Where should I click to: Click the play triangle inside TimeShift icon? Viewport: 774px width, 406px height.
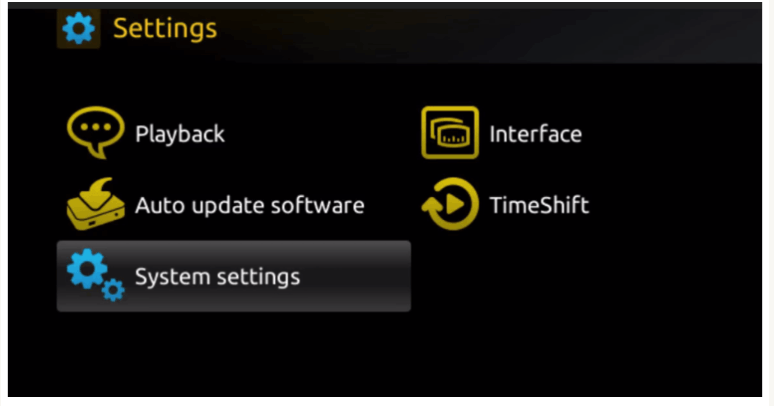tap(454, 203)
